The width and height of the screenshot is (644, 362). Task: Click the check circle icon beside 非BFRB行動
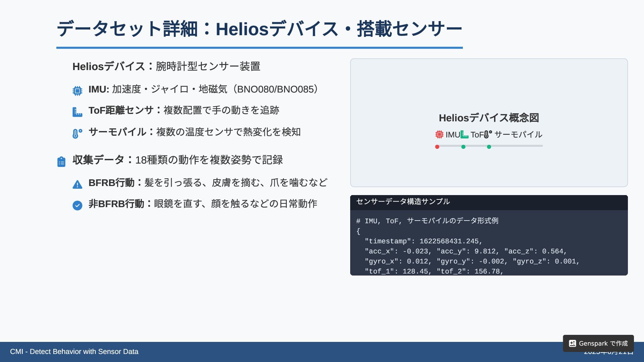coord(77,205)
